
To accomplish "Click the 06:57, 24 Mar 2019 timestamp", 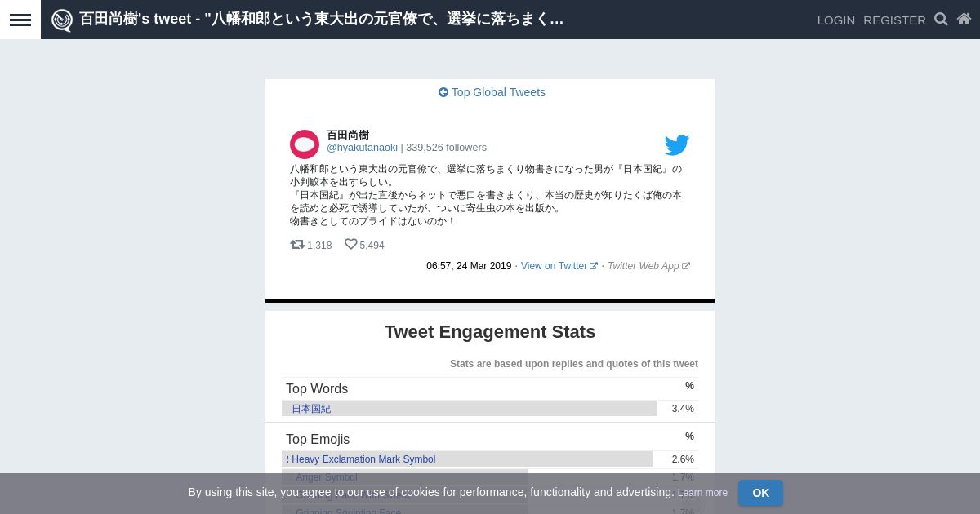I will pos(469,266).
